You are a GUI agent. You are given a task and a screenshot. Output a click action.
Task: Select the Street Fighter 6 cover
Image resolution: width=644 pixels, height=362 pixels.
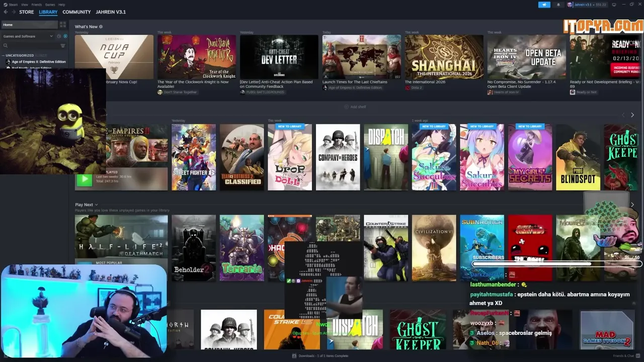(194, 157)
